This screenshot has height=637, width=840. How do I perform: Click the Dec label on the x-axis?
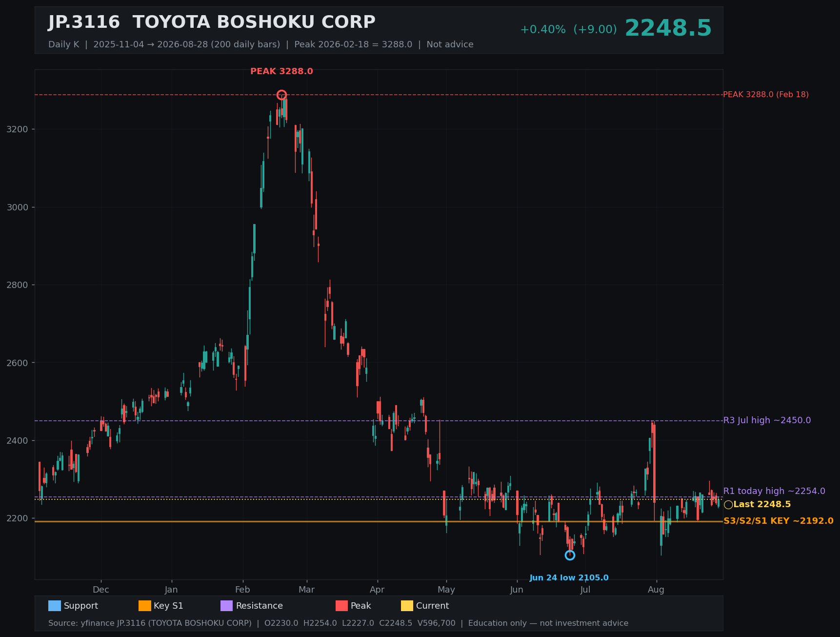tap(101, 590)
